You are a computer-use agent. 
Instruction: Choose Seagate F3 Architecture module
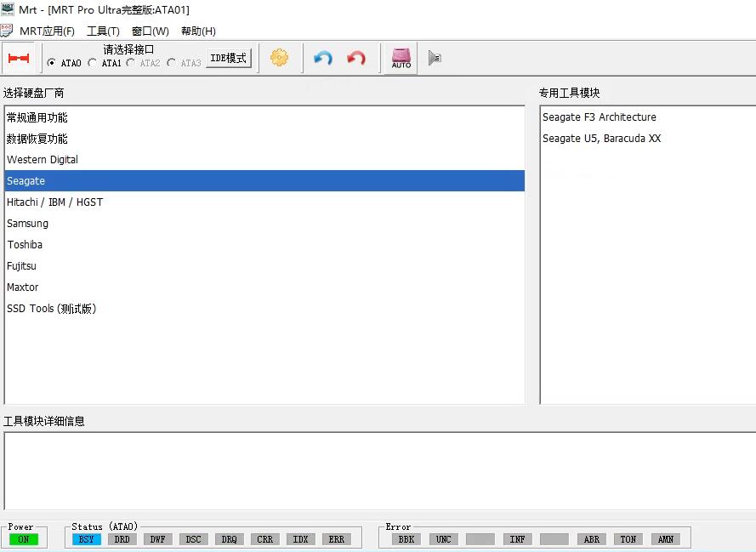click(x=600, y=117)
